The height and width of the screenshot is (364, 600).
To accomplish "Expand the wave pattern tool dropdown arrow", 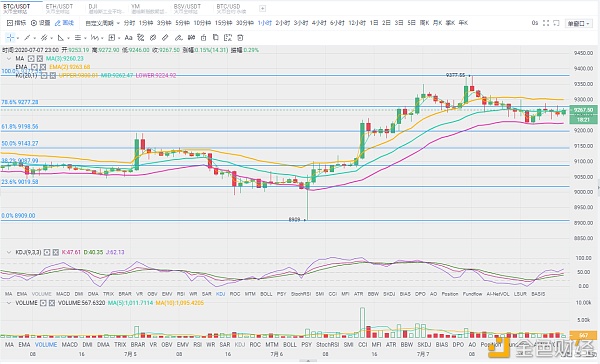I will coord(102,38).
